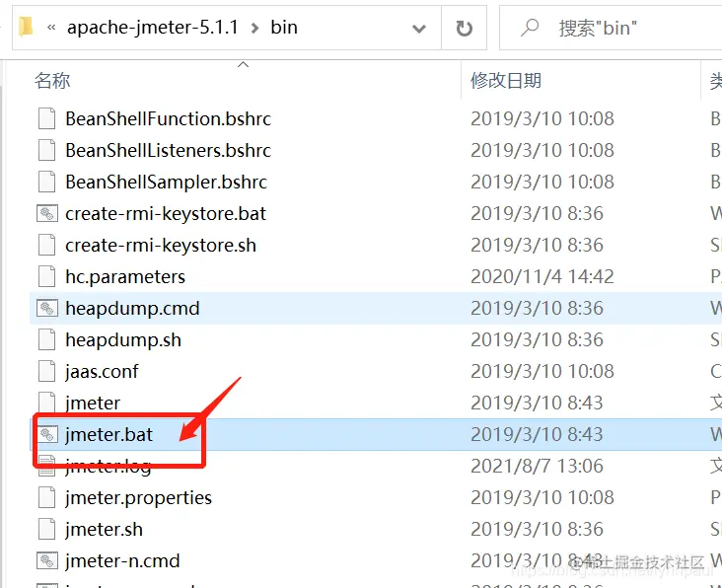Focus the search "bin" input field

click(611, 28)
